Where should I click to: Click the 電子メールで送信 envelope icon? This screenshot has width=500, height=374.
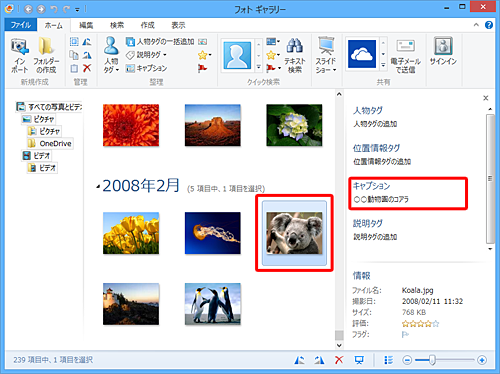pos(405,46)
